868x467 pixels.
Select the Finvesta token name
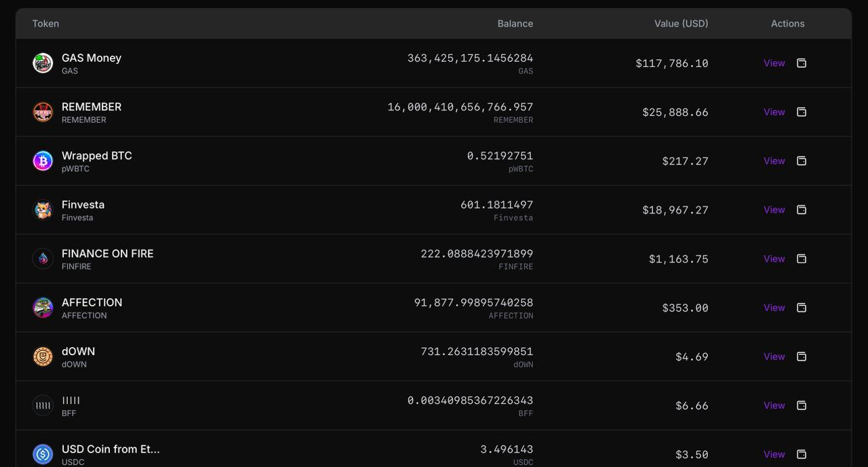[83, 205]
